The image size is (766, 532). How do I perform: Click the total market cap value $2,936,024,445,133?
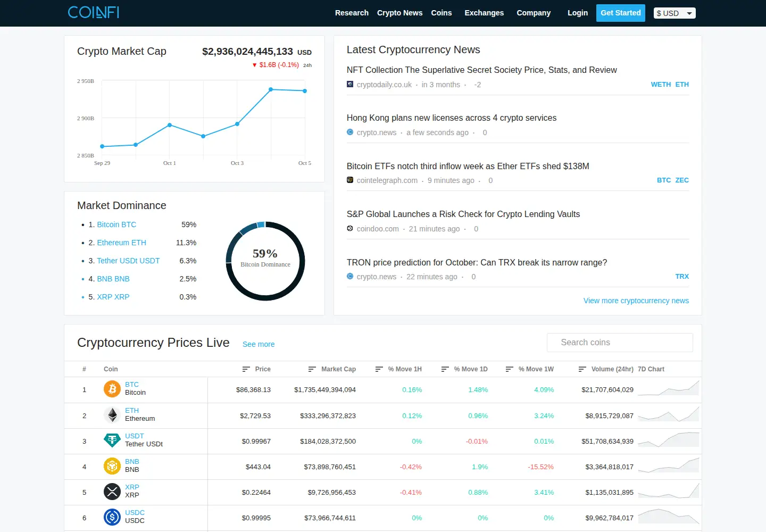click(x=247, y=51)
